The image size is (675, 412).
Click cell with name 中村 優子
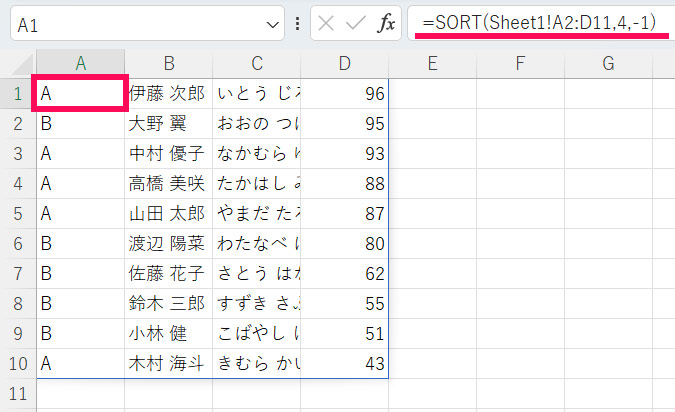pos(169,154)
